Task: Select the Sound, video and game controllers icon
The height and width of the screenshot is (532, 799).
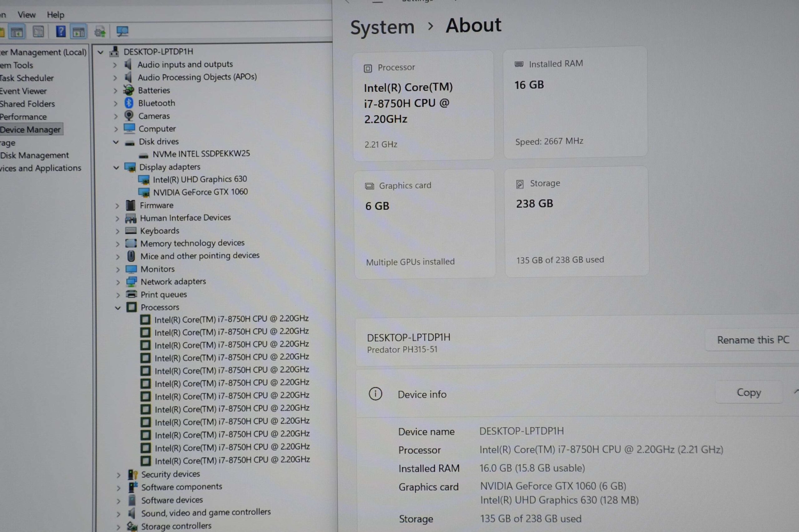Action: pos(132,513)
